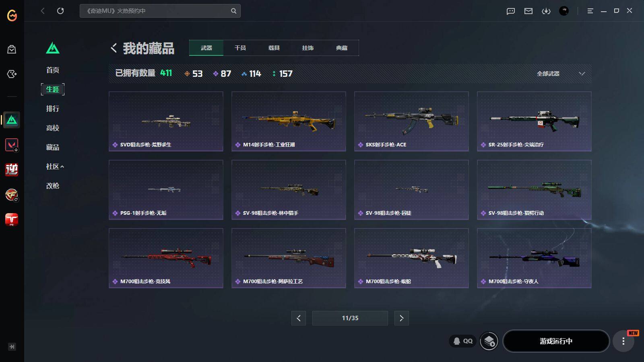Screen dimensions: 644x362
Task: Select the M14 工业狂潮 weapon card
Action: 289,121
